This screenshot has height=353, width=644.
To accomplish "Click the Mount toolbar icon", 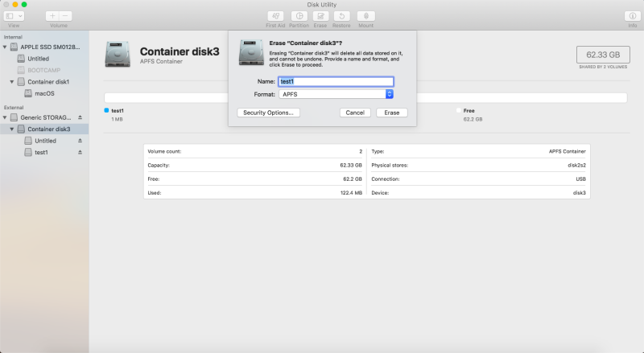I will 365,15.
